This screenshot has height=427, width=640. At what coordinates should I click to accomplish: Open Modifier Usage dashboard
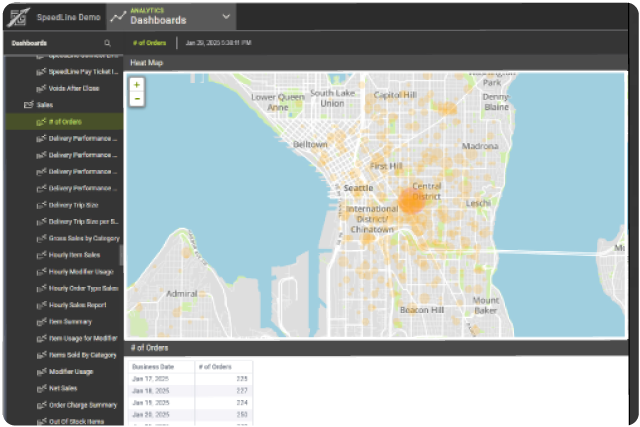tap(71, 371)
